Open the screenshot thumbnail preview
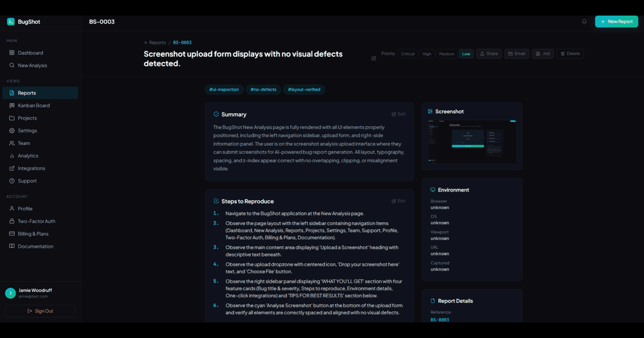This screenshot has width=644, height=338. tap(472, 143)
